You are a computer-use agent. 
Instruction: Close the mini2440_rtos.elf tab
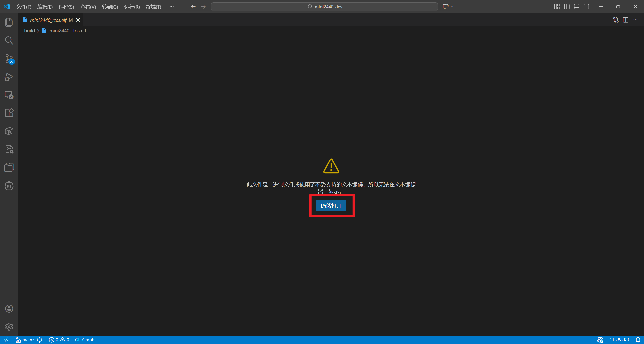tap(78, 20)
